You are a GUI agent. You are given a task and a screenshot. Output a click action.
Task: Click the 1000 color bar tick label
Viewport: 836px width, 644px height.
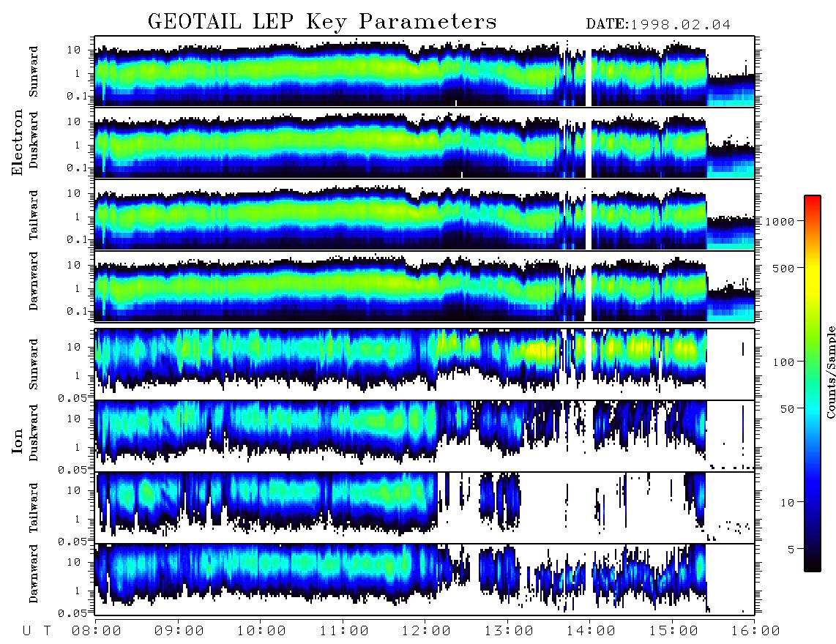click(x=780, y=221)
